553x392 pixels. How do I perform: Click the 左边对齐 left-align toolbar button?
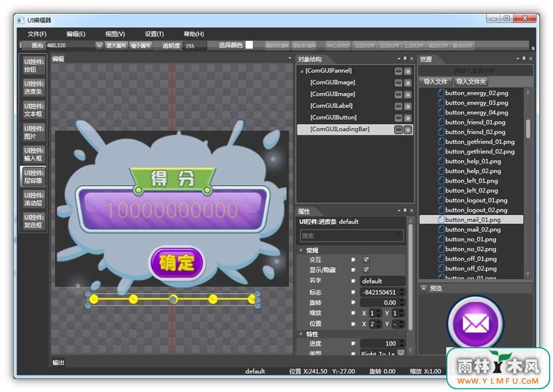point(364,45)
